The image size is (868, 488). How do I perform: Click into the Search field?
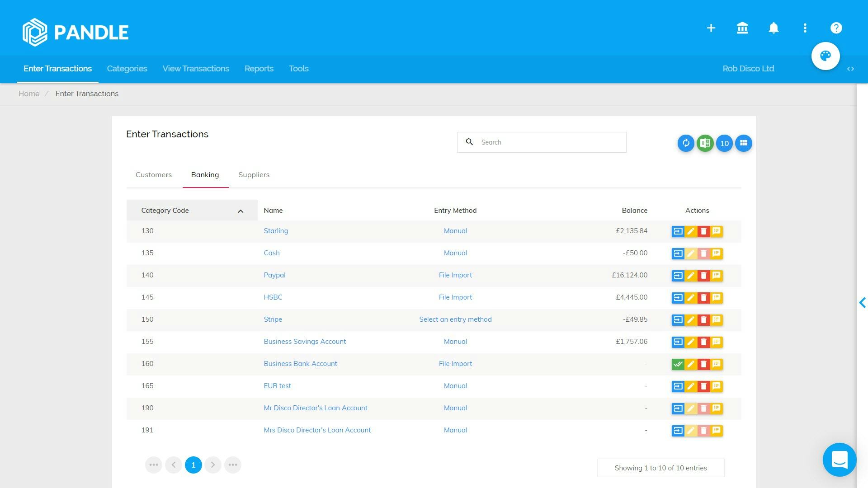549,142
